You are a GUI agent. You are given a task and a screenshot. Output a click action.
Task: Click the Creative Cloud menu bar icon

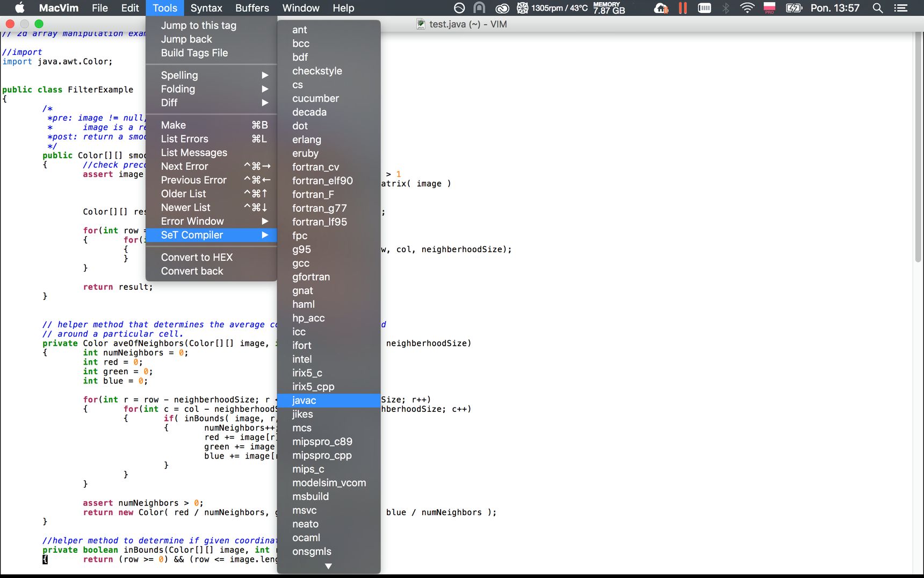(502, 8)
